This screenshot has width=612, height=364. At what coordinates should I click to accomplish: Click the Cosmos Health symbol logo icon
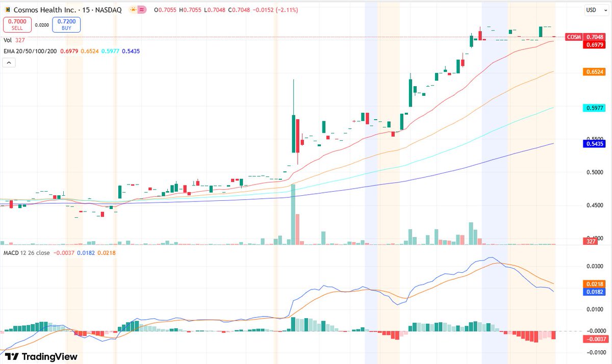coord(7,10)
